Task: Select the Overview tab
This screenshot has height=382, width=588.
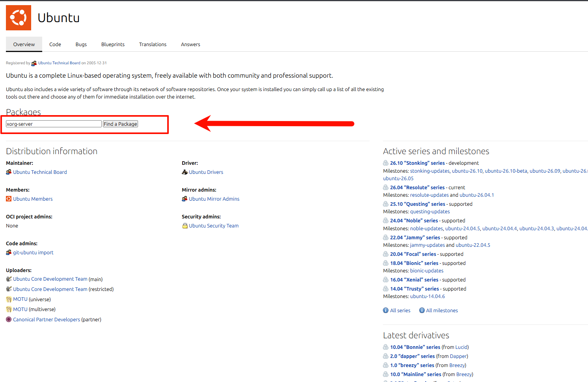Action: (x=24, y=45)
